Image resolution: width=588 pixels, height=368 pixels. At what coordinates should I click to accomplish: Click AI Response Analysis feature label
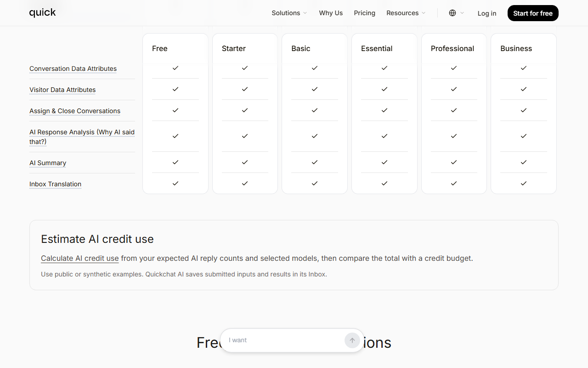(82, 137)
